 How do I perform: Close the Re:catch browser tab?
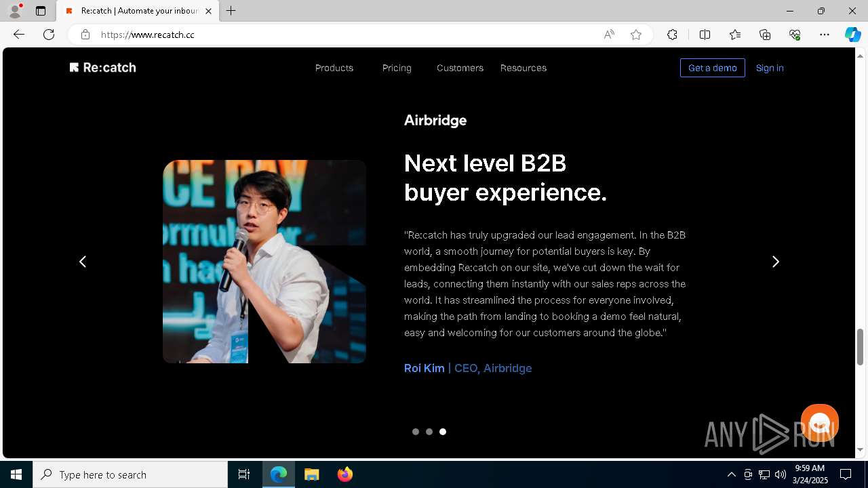point(208,11)
